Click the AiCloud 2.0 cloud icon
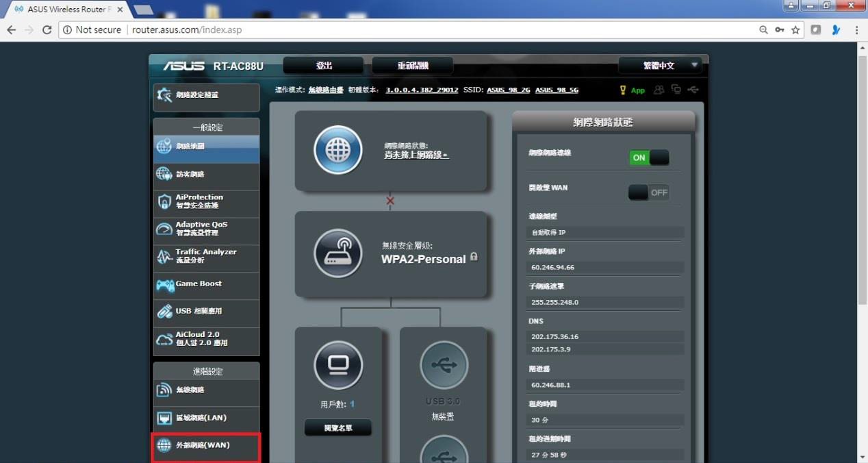The height and width of the screenshot is (463, 868). click(x=164, y=339)
